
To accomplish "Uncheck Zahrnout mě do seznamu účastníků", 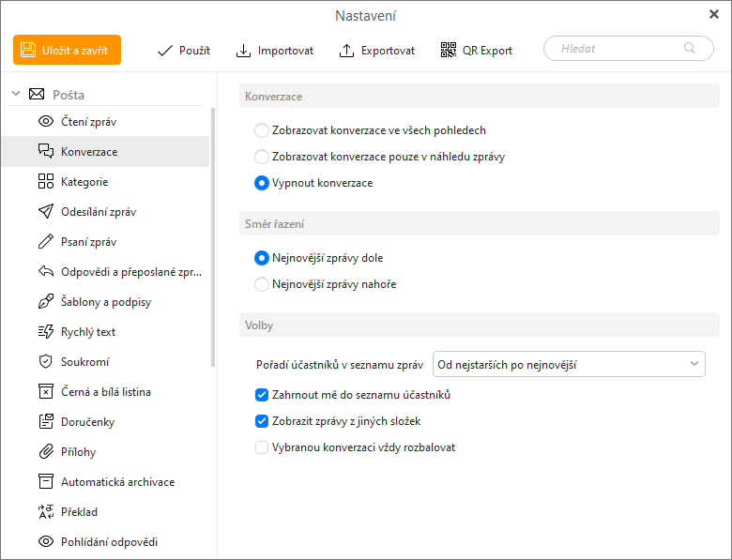I will click(262, 395).
